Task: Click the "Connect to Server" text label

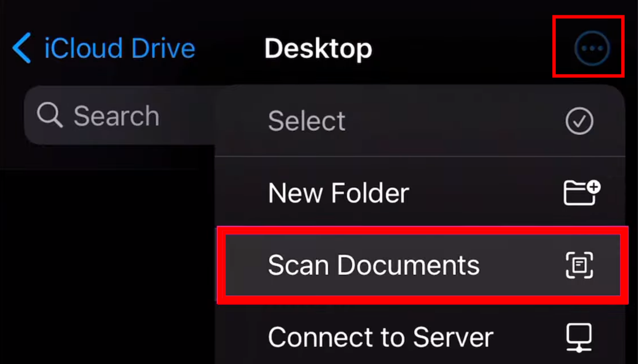Action: [380, 337]
